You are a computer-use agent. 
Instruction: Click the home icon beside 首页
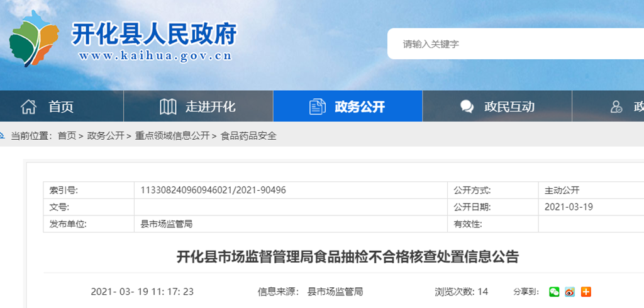(29, 106)
